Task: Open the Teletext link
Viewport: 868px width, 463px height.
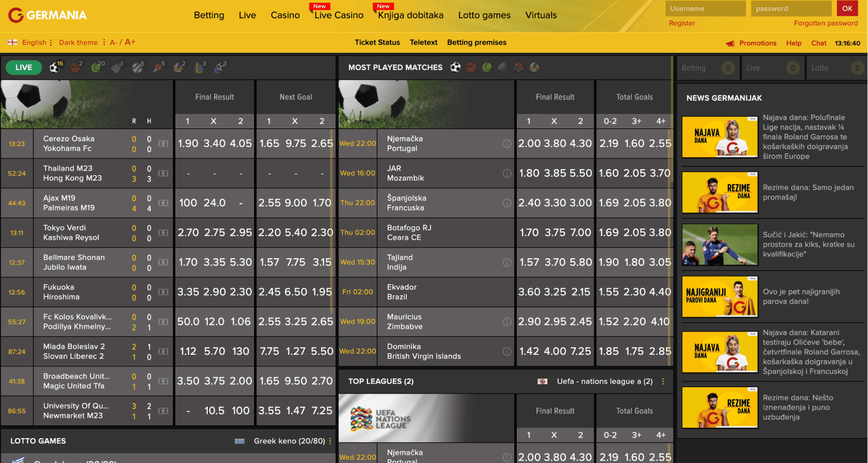Action: pyautogui.click(x=424, y=42)
